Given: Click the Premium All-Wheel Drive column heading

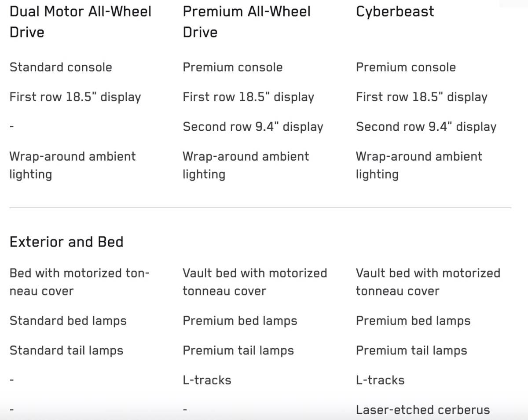Looking at the screenshot, I should [246, 22].
